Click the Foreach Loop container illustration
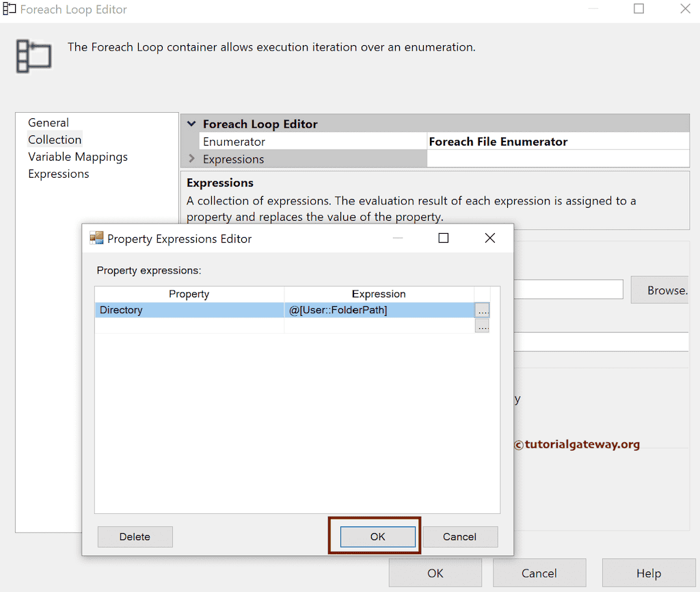 (x=33, y=56)
